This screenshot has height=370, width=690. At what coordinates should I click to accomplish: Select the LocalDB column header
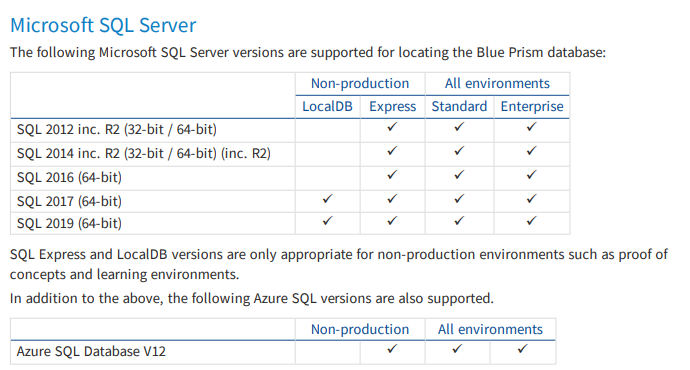pos(327,106)
